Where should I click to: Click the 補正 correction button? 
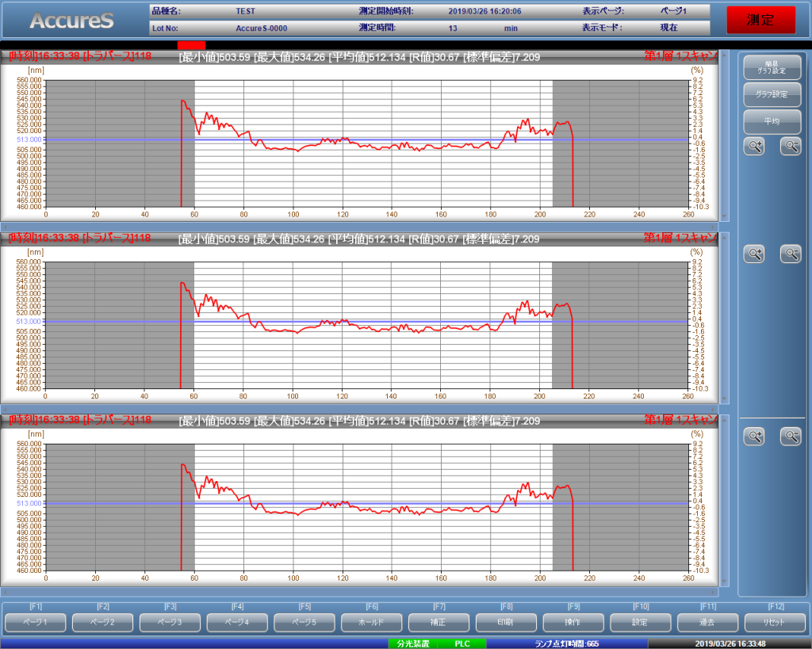click(x=439, y=622)
